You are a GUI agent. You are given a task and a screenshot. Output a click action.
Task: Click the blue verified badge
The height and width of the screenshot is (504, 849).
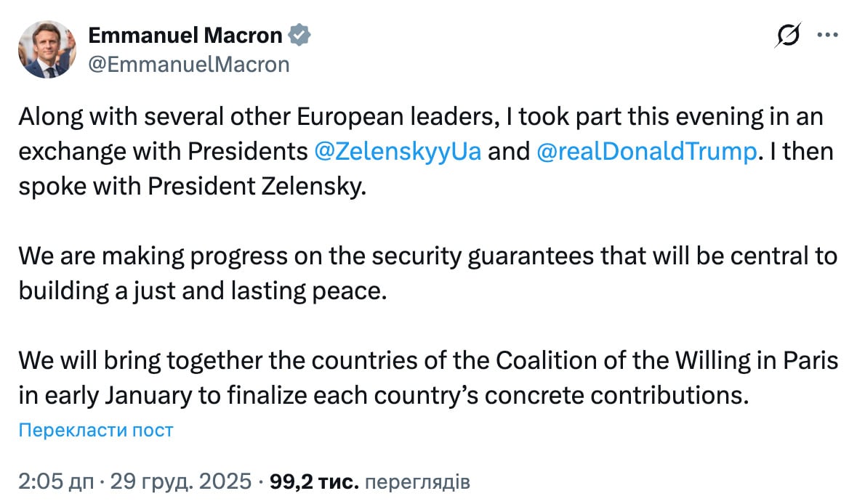(x=299, y=35)
